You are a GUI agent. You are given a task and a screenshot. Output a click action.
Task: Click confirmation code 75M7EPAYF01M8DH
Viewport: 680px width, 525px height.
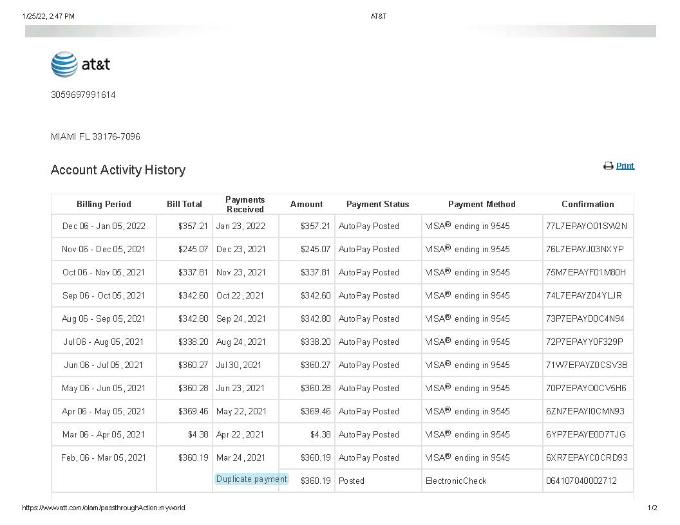point(585,273)
